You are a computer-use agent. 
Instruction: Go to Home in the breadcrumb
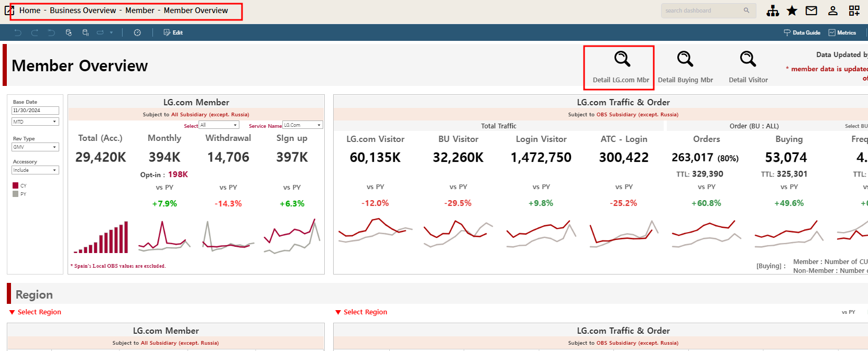tap(30, 10)
